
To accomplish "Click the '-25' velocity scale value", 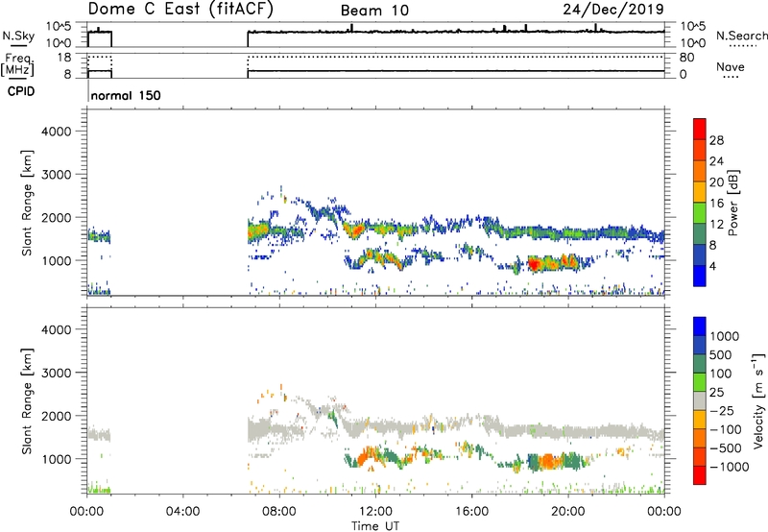I will 723,410.
